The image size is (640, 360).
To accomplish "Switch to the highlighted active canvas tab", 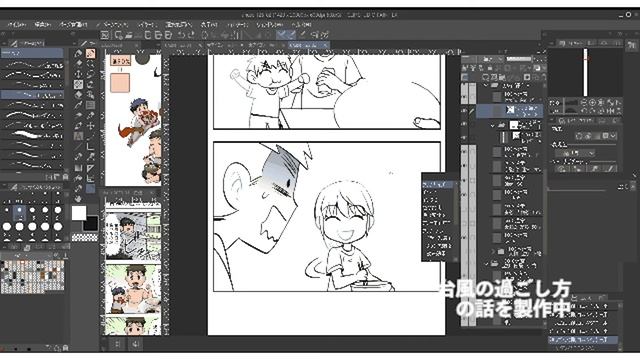I will (308, 45).
